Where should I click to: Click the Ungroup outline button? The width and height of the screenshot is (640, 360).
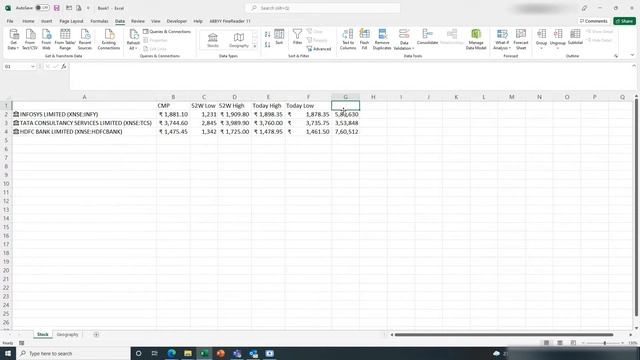pos(558,40)
